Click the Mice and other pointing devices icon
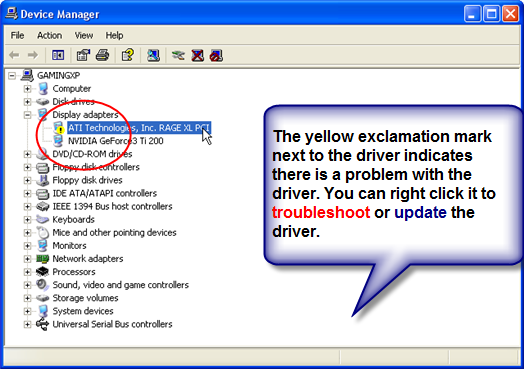 coord(42,232)
